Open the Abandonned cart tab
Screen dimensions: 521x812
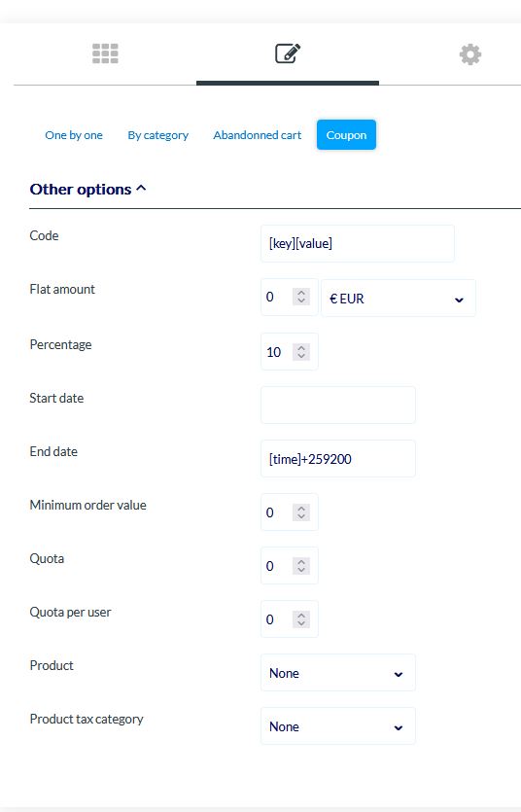tap(258, 135)
